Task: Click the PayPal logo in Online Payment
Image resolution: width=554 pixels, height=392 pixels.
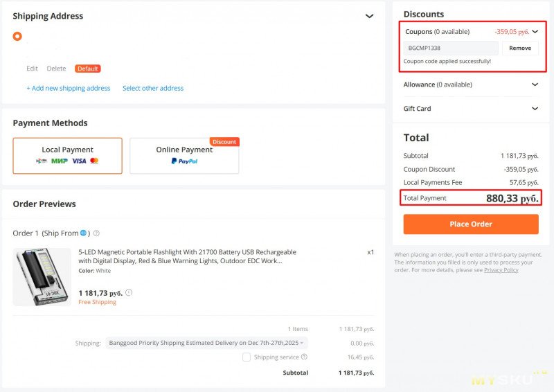Action: point(184,161)
